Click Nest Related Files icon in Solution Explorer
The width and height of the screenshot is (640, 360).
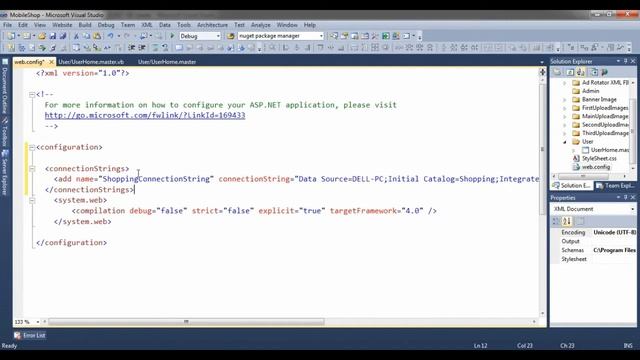[x=580, y=72]
